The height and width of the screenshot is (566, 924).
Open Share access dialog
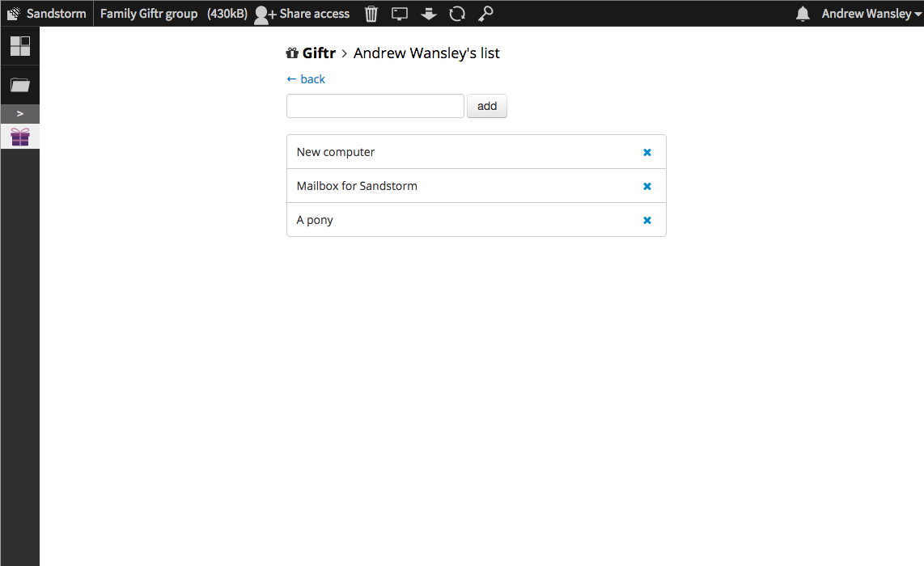tap(302, 14)
